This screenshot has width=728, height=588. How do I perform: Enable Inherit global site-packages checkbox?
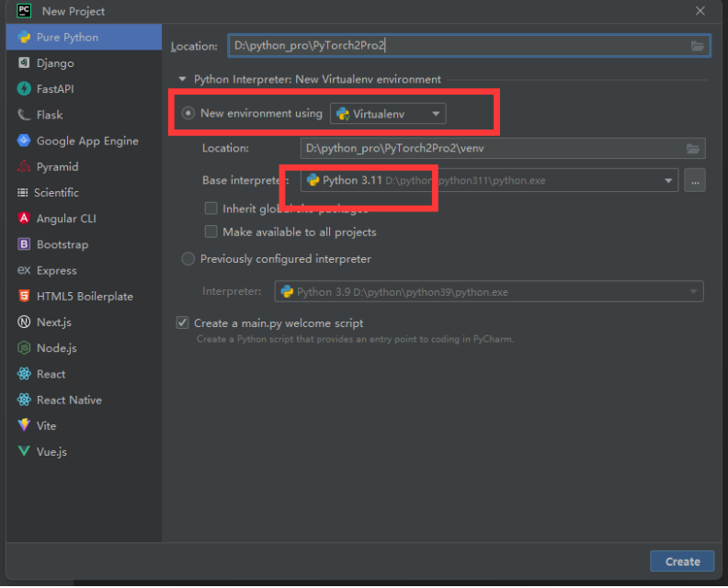pyautogui.click(x=211, y=209)
